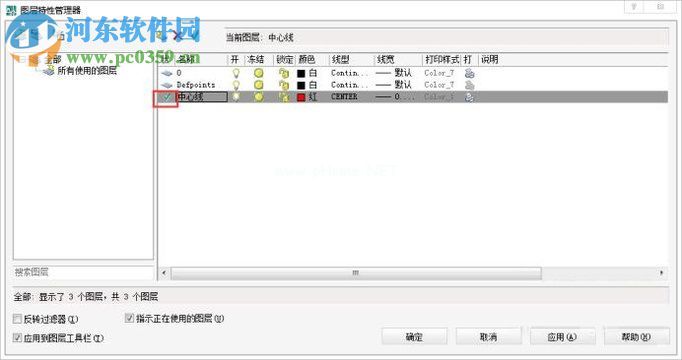Click the title bar question mark help button
The width and height of the screenshot is (682, 360).
pyautogui.click(x=634, y=7)
